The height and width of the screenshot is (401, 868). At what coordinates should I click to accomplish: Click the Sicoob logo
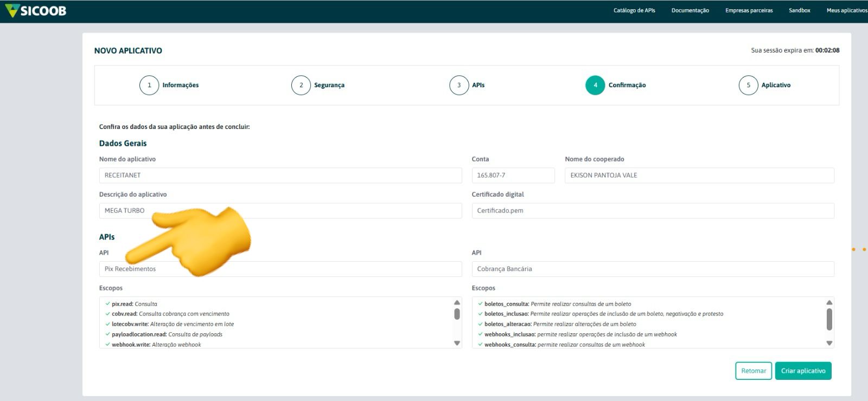point(35,11)
